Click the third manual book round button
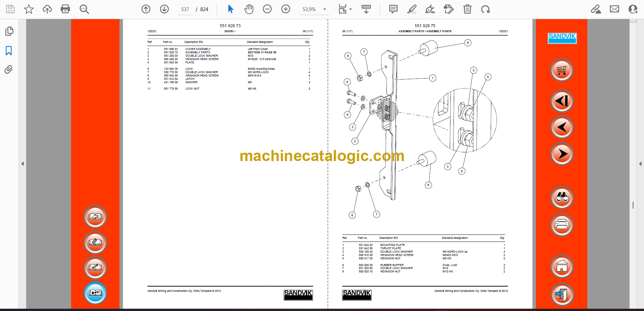This screenshot has width=644, height=311. [x=95, y=267]
